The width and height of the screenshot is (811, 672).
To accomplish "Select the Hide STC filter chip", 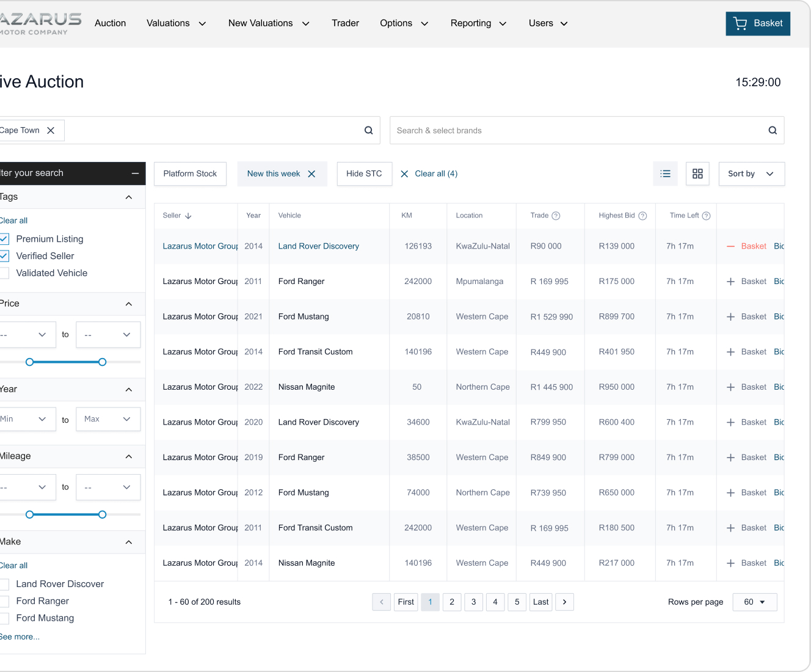I will (x=364, y=173).
